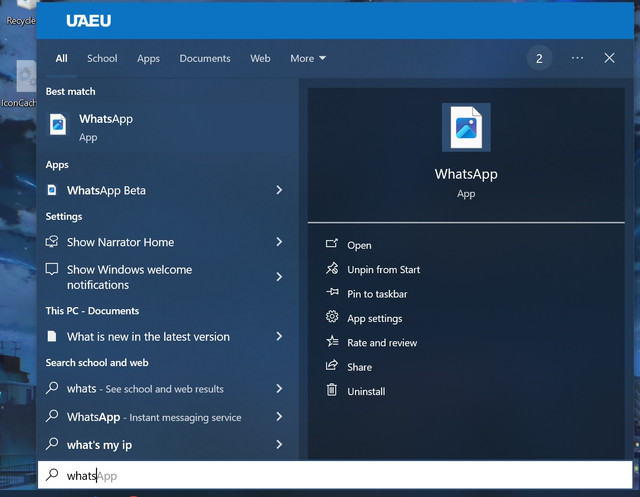Expand the latest version document arrow
The width and height of the screenshot is (640, 497).
point(279,337)
